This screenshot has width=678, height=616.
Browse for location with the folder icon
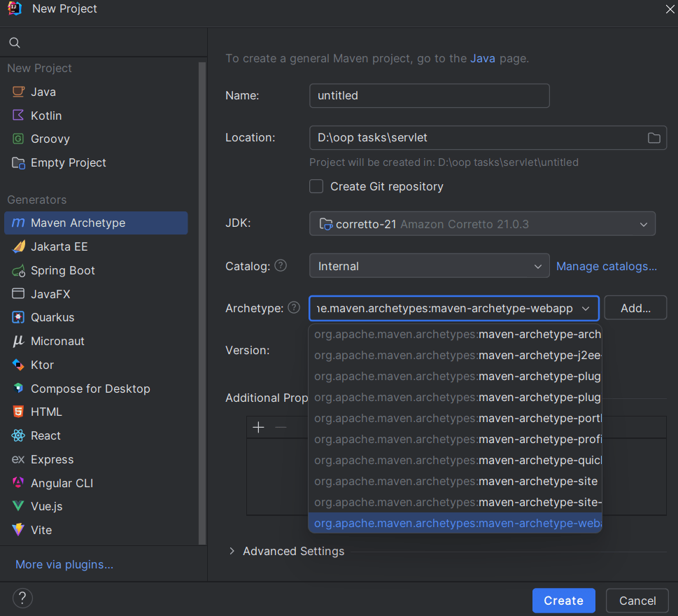pos(654,138)
